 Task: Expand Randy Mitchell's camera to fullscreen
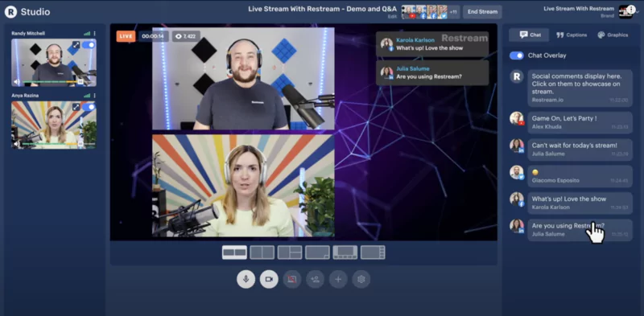[x=76, y=45]
